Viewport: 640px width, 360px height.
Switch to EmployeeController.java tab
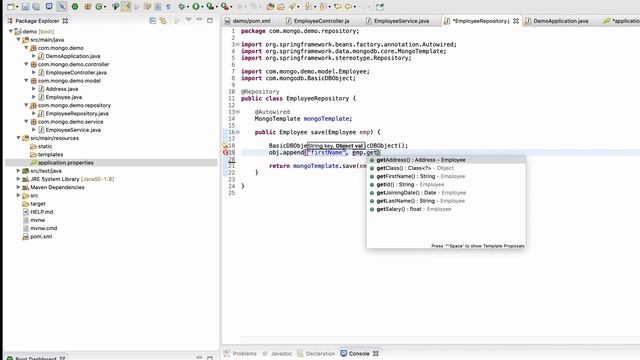(318, 21)
